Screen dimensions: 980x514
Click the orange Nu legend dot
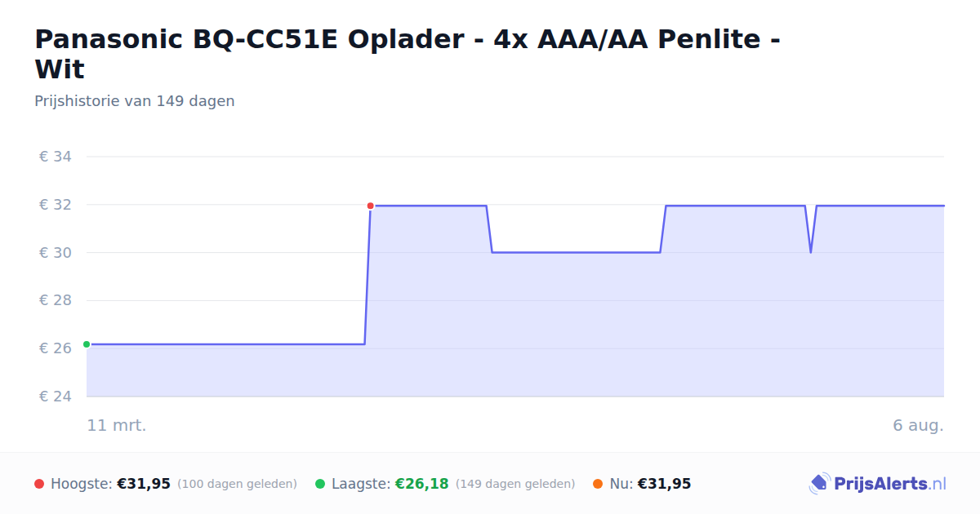[x=598, y=484]
